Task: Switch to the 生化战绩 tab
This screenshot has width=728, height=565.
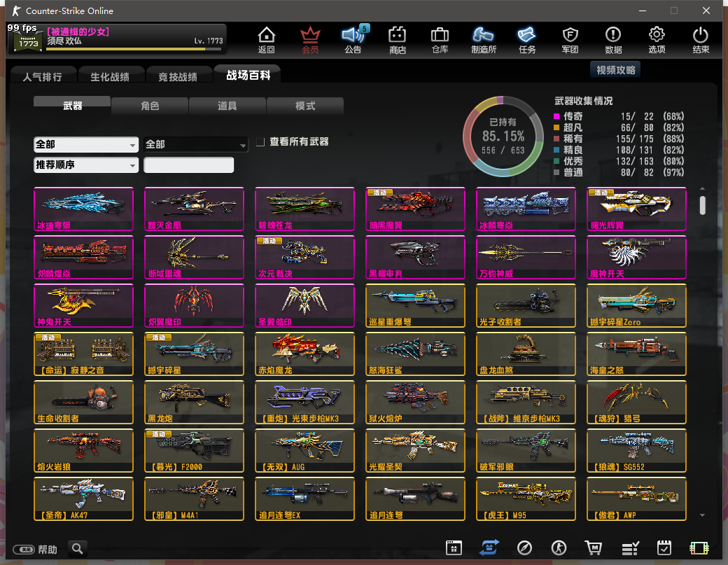Action: point(110,76)
